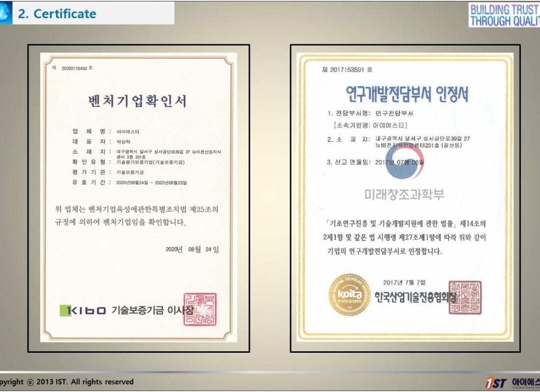Click the 전담부서명 line 연구전담부서
The image size is (540, 392).
pyautogui.click(x=370, y=113)
